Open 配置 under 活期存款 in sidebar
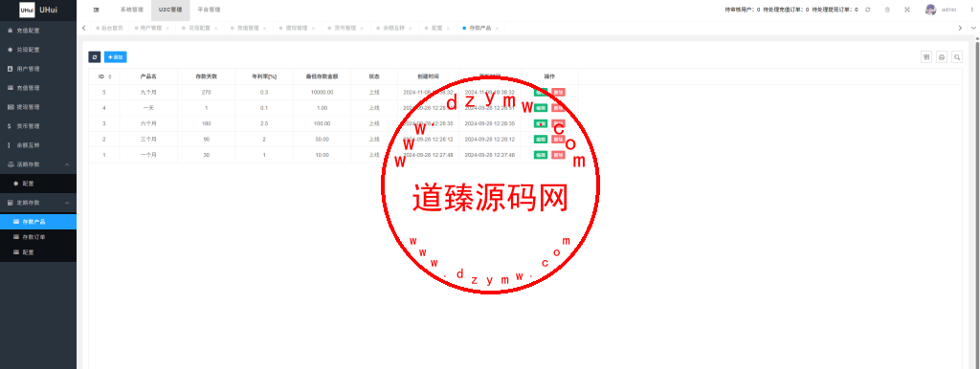The width and height of the screenshot is (980, 369). point(38,184)
